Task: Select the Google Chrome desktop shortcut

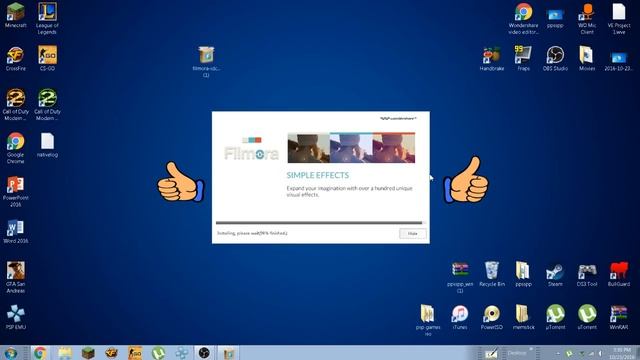Action: point(16,148)
